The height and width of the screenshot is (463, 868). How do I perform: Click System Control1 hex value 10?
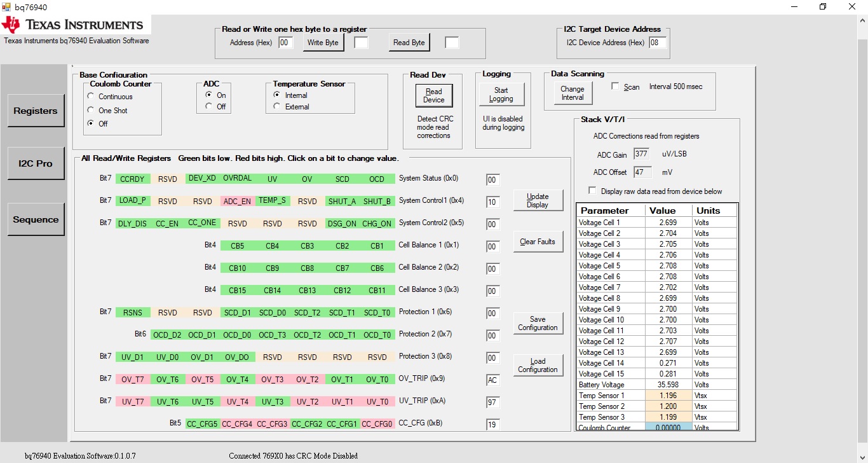492,202
